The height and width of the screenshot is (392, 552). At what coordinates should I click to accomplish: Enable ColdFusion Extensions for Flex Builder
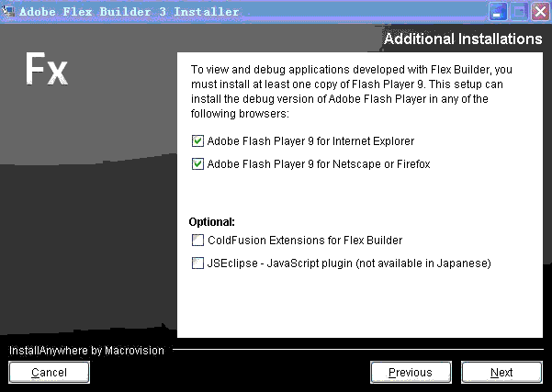point(197,241)
